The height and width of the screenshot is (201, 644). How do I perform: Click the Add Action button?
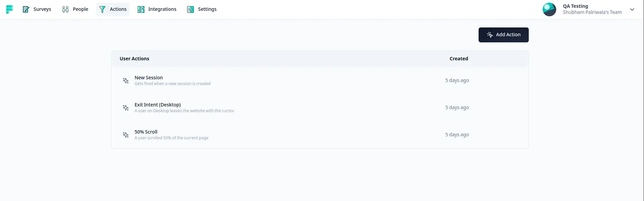click(x=503, y=35)
